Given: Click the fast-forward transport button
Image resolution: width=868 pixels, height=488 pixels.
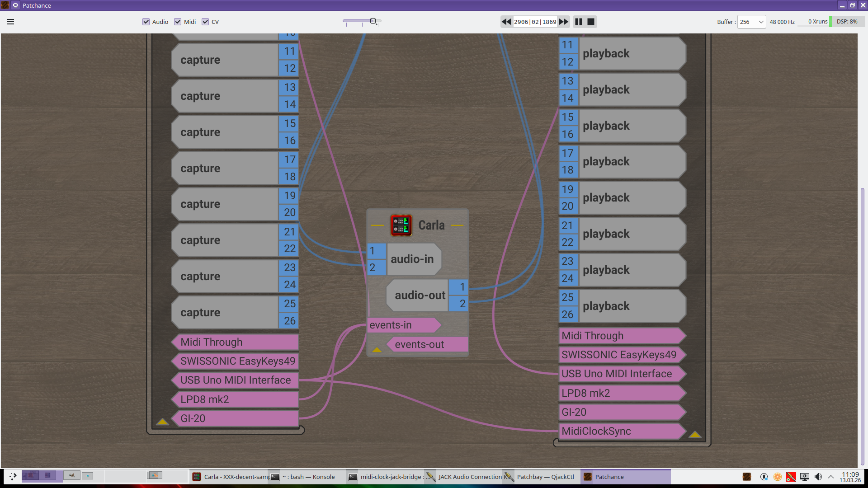Looking at the screenshot, I should coord(564,22).
